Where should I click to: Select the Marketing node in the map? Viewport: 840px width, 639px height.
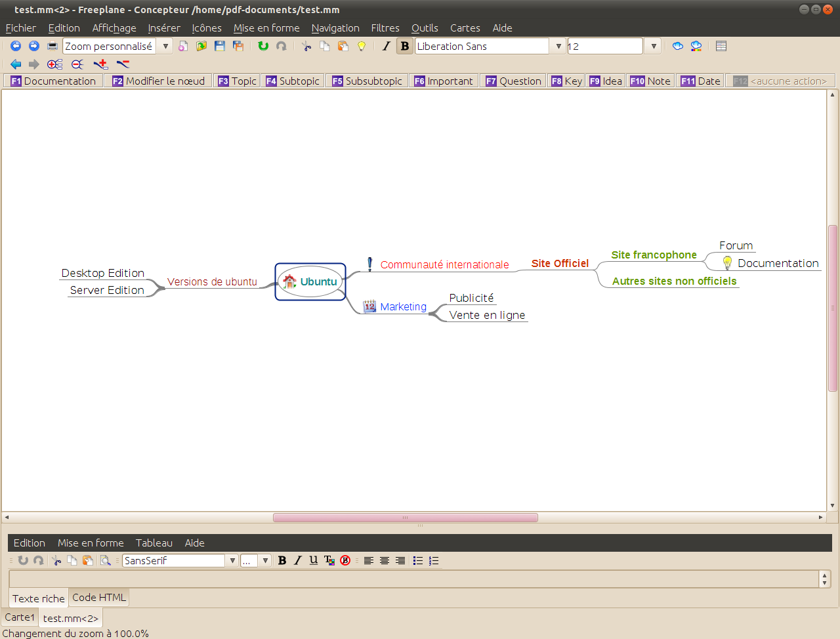(403, 306)
